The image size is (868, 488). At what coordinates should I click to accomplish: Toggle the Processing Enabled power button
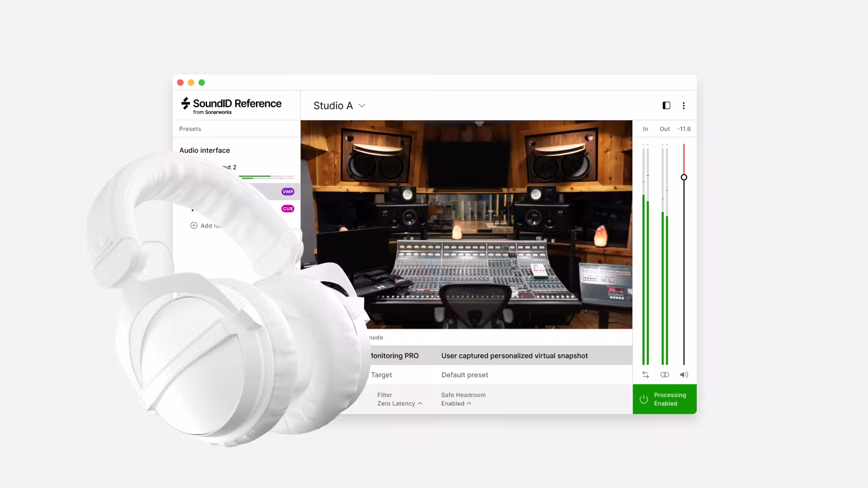coord(665,399)
